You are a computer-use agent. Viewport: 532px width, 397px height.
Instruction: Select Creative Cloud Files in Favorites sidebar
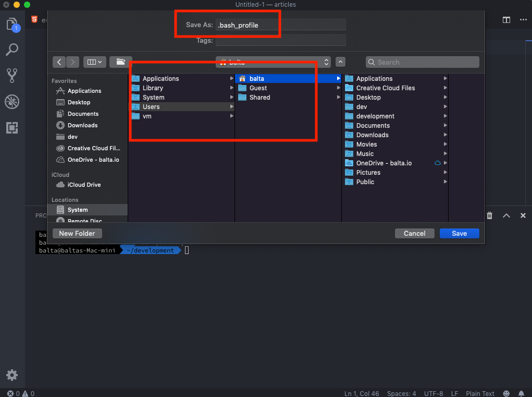tap(88, 148)
